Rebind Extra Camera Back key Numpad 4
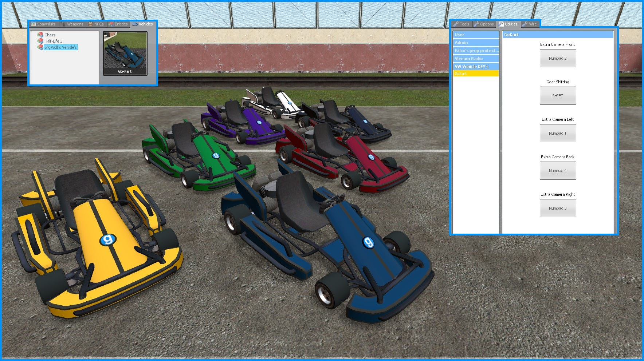Viewport: 644px width, 361px height. point(558,171)
